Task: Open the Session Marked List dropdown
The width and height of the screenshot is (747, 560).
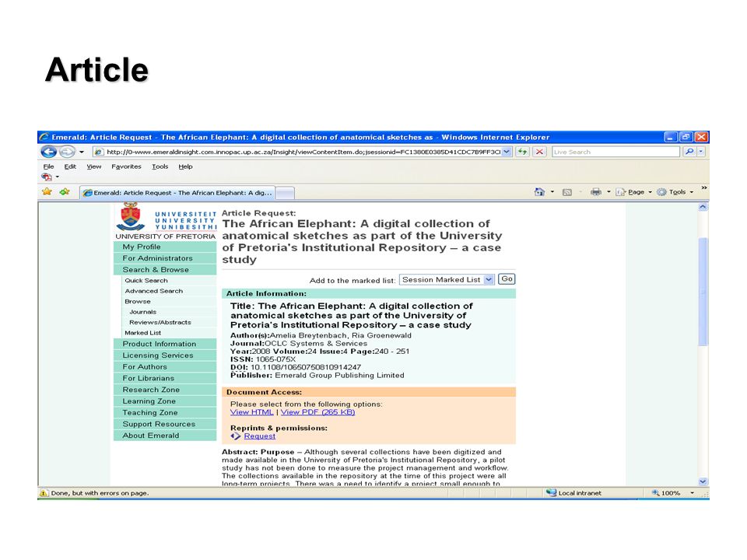Action: [447, 279]
